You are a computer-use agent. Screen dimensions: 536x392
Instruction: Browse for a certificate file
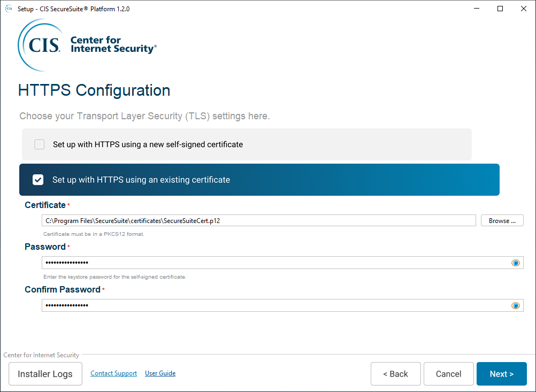pos(502,220)
